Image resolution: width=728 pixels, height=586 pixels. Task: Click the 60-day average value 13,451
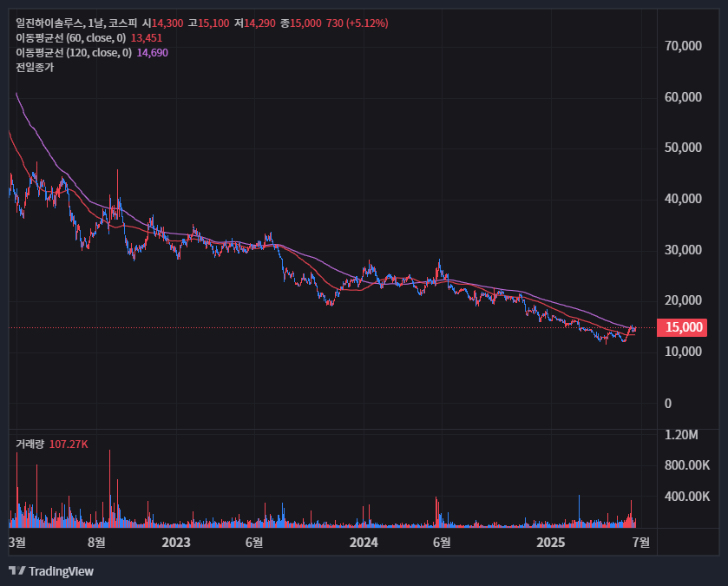point(147,38)
